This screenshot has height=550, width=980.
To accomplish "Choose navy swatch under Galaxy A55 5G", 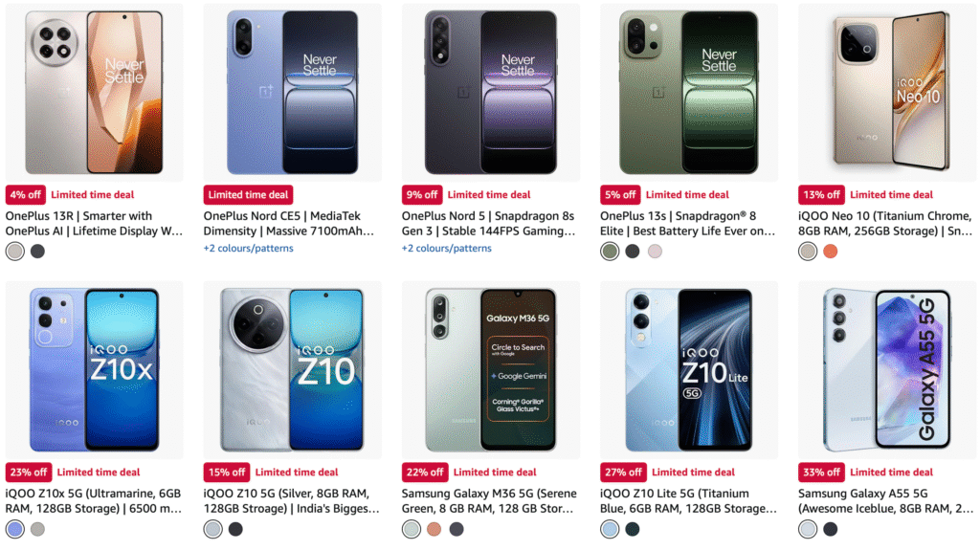I will (x=830, y=529).
